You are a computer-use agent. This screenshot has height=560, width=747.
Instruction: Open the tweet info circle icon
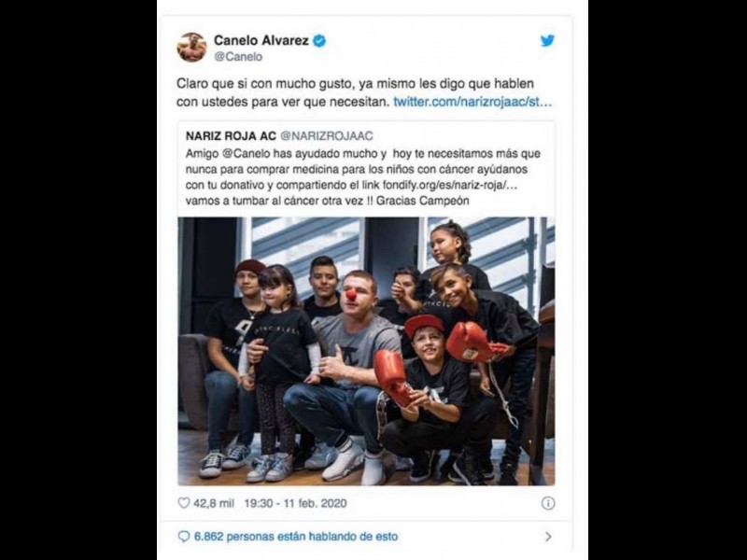(548, 503)
